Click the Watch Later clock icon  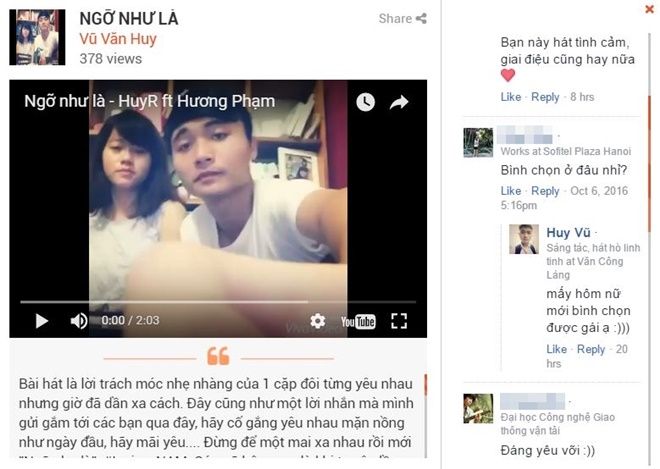point(365,102)
